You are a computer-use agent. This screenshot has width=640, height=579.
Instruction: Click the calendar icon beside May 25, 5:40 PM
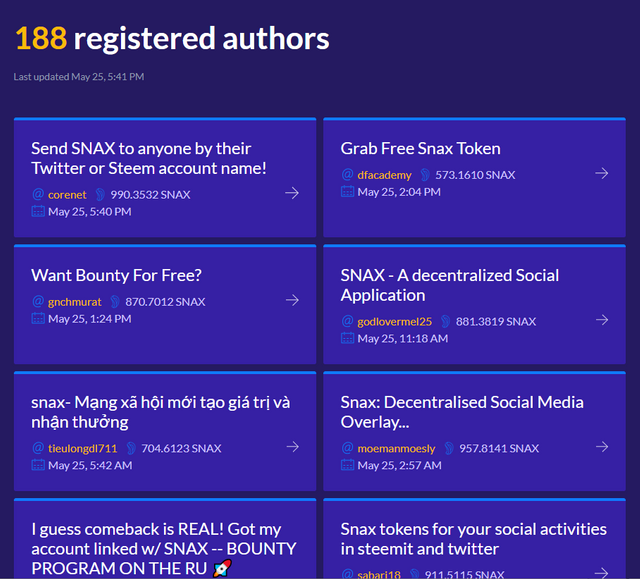38,211
